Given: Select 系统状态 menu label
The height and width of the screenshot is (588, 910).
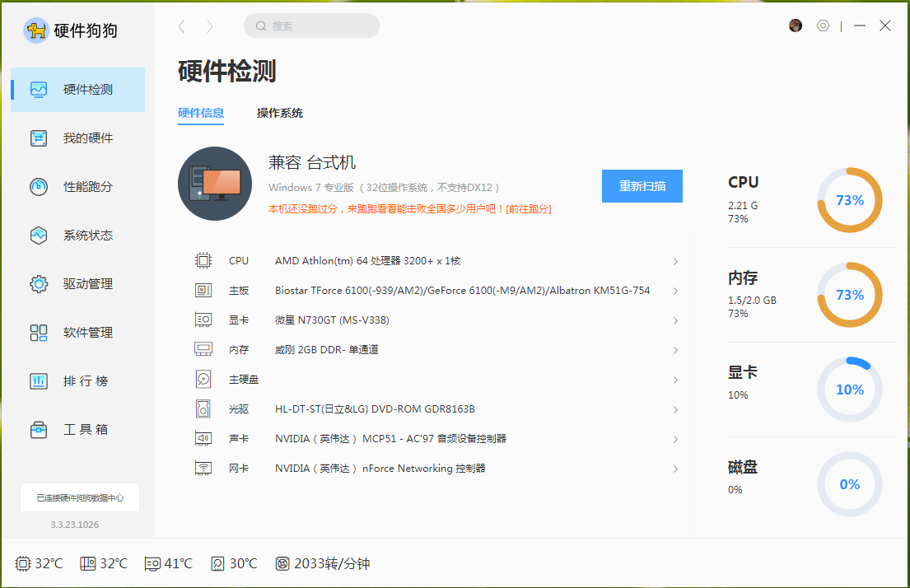Looking at the screenshot, I should tap(87, 235).
